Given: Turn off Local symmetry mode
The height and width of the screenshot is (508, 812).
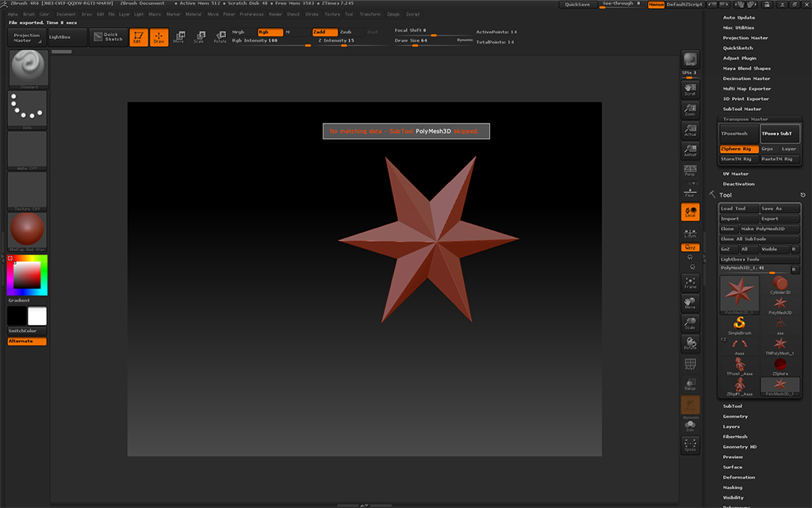Looking at the screenshot, I should pyautogui.click(x=690, y=212).
